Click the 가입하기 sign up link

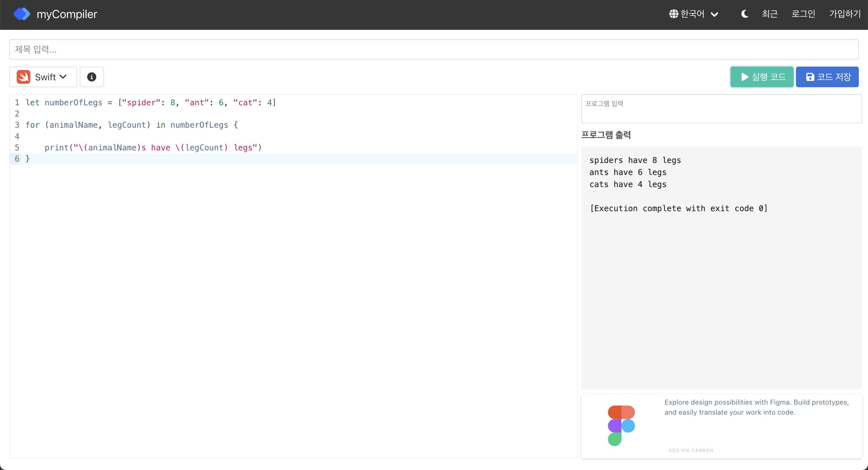click(x=845, y=14)
